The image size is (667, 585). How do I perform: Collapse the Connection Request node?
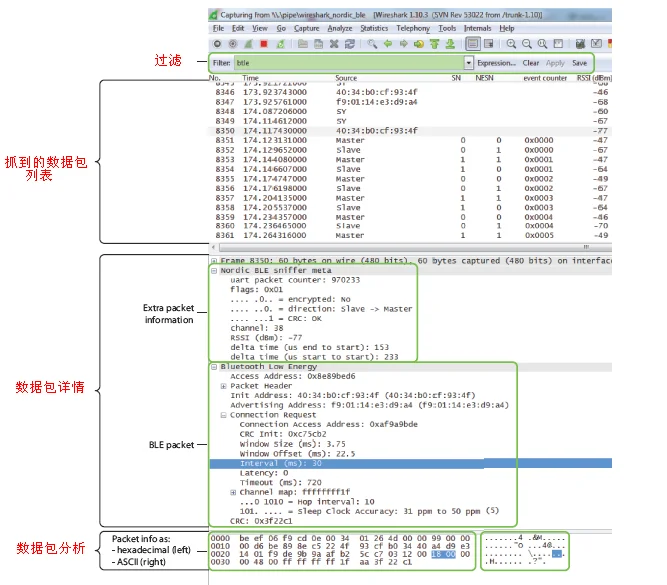click(223, 415)
